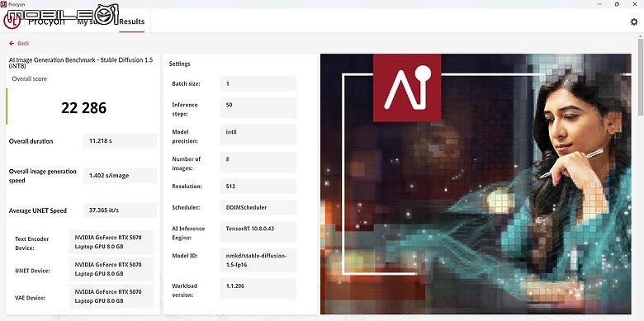
Task: Switch to the Results tab
Action: coord(132,21)
